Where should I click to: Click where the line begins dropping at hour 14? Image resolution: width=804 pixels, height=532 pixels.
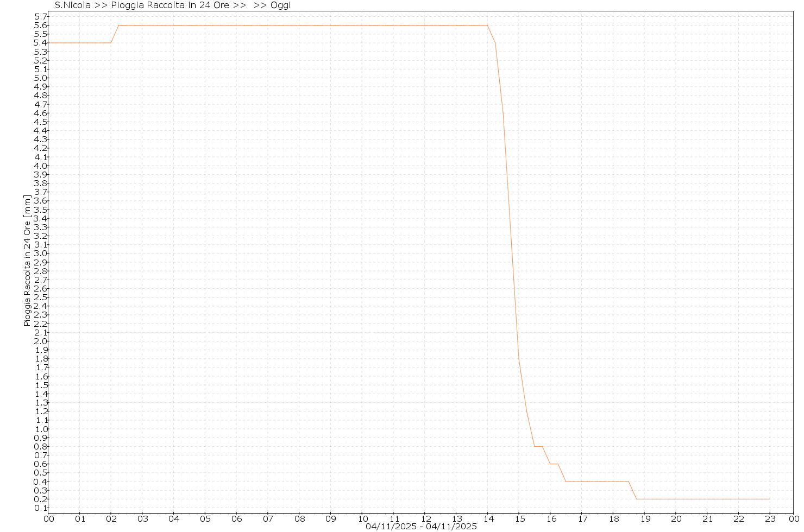click(487, 26)
